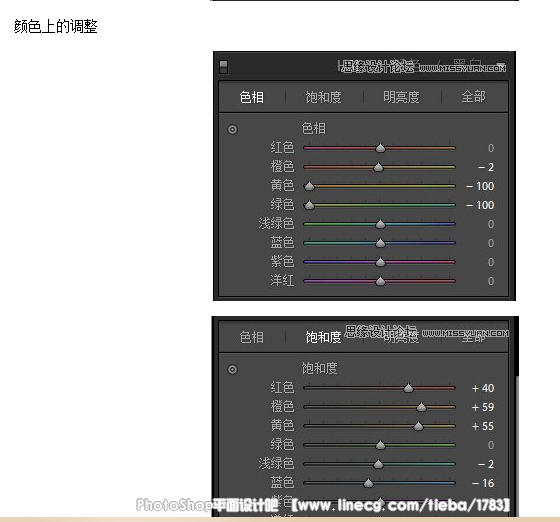Move the 浅绿色 hue slider handle

pyautogui.click(x=380, y=224)
